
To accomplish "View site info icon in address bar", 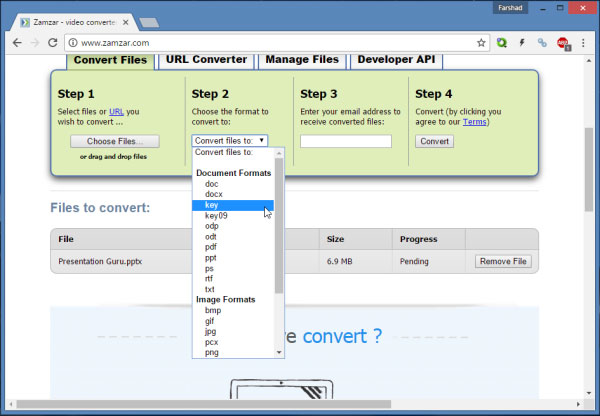I will pos(73,43).
